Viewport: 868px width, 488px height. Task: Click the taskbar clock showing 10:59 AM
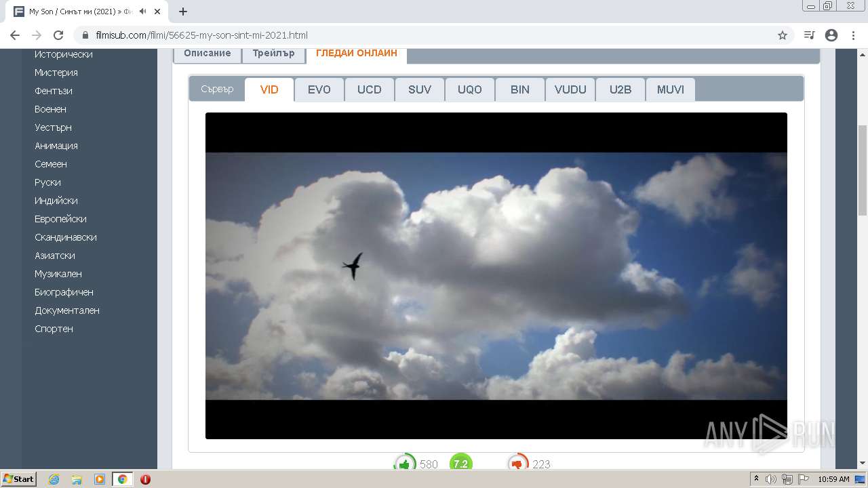click(833, 479)
